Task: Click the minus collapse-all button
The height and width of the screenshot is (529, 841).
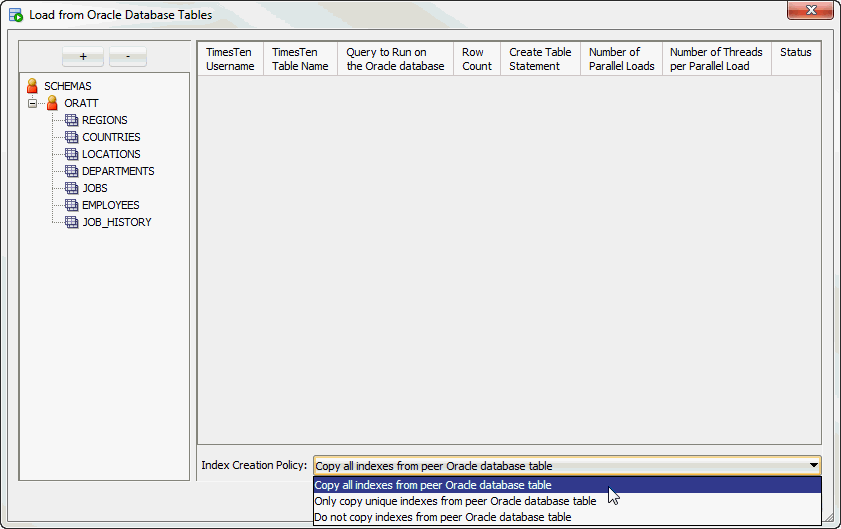Action: click(128, 56)
